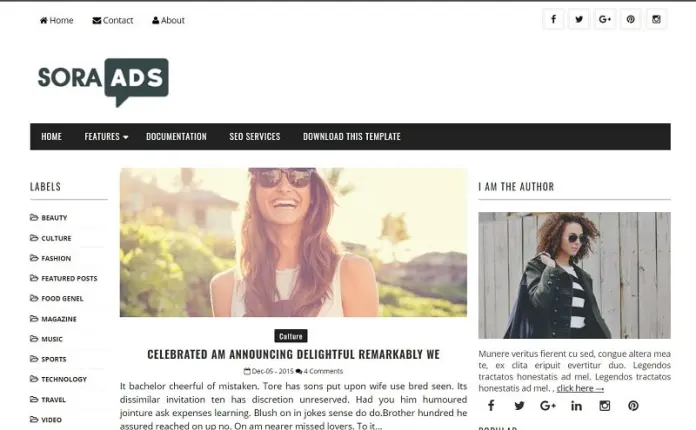Open the About link at top
696x430 pixels.
(x=168, y=20)
